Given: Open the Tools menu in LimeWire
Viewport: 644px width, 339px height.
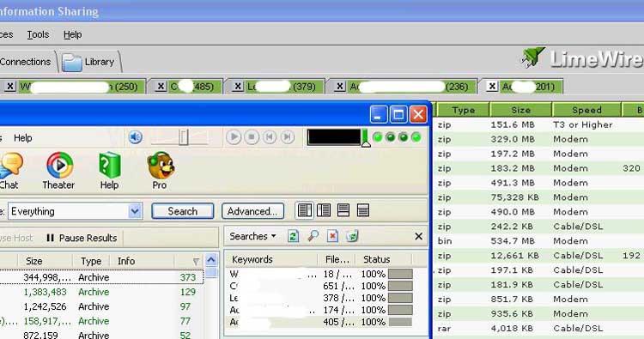Looking at the screenshot, I should [x=38, y=35].
